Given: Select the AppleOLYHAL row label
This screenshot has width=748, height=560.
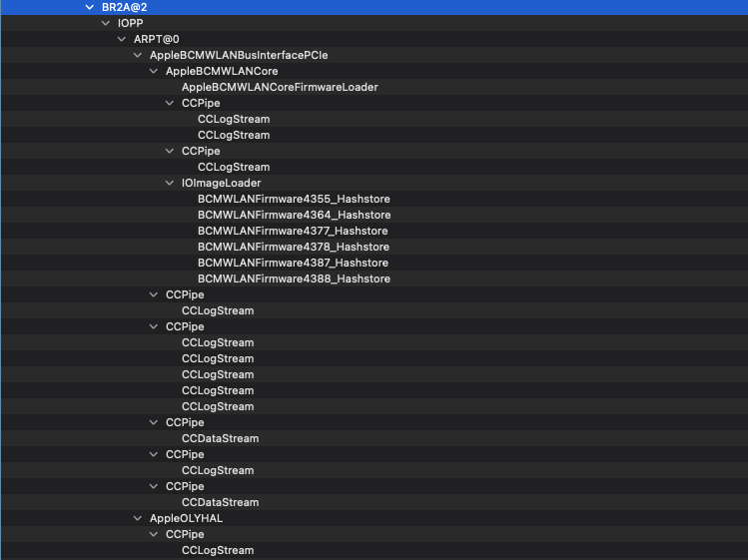Looking at the screenshot, I should pyautogui.click(x=186, y=518).
